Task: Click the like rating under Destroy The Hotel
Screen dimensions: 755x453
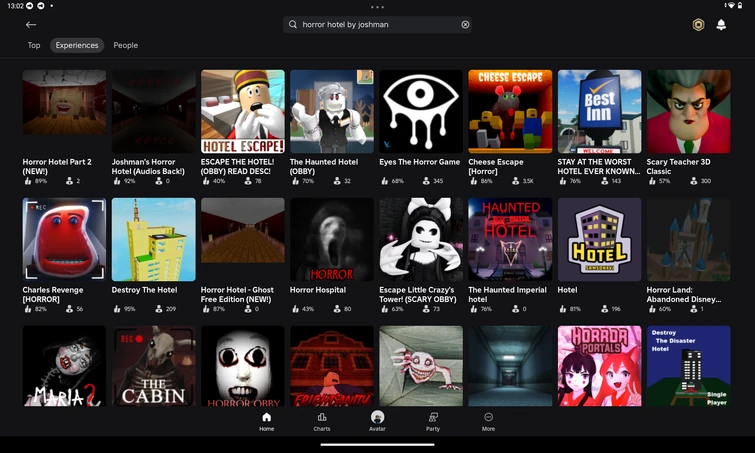Action: pos(125,309)
